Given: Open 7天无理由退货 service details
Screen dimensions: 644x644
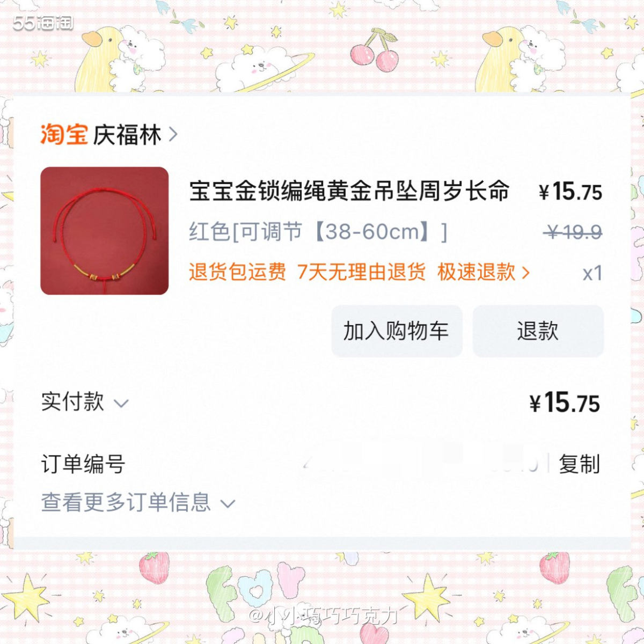Looking at the screenshot, I should [362, 273].
